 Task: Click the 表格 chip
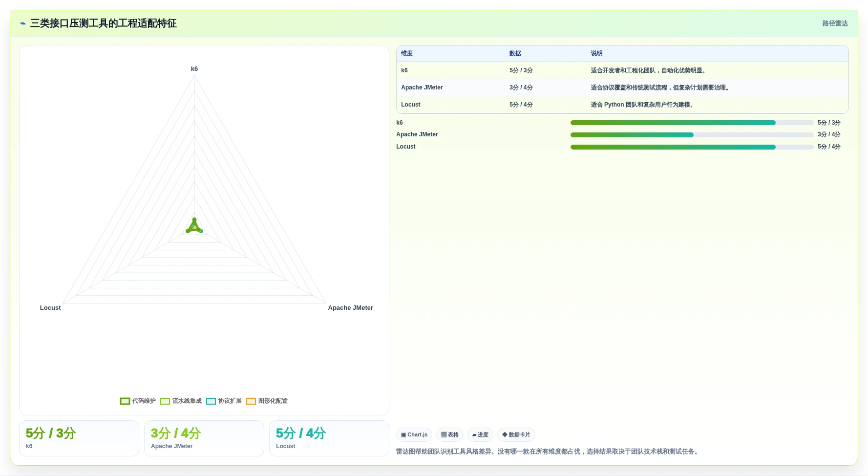(450, 434)
